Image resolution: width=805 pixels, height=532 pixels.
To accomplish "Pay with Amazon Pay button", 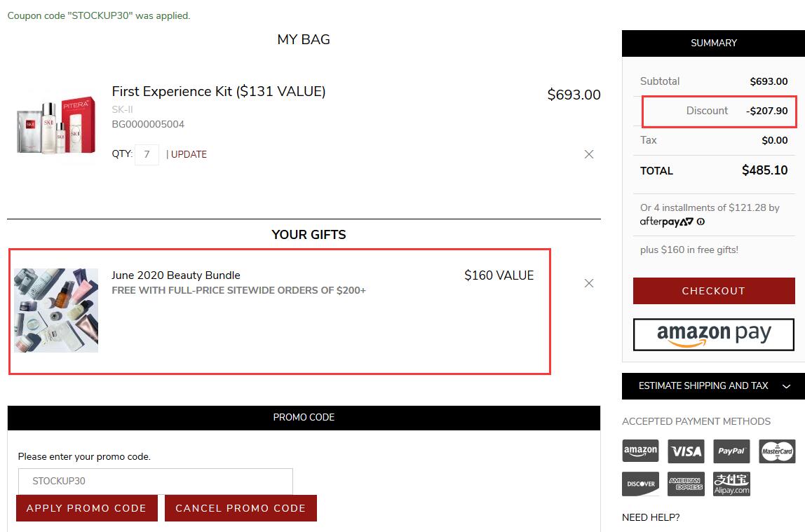I will click(x=713, y=334).
